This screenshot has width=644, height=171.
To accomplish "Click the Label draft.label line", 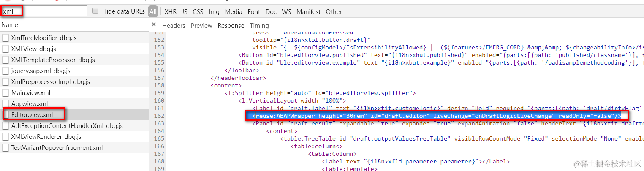I will coord(448,108).
